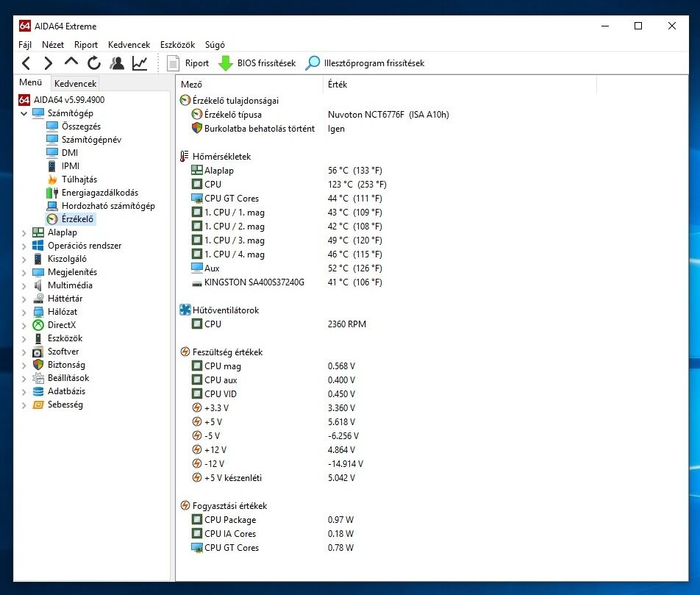The image size is (700, 595).
Task: Click the Hőmérsékletek thermometer icon
Action: pyautogui.click(x=185, y=157)
